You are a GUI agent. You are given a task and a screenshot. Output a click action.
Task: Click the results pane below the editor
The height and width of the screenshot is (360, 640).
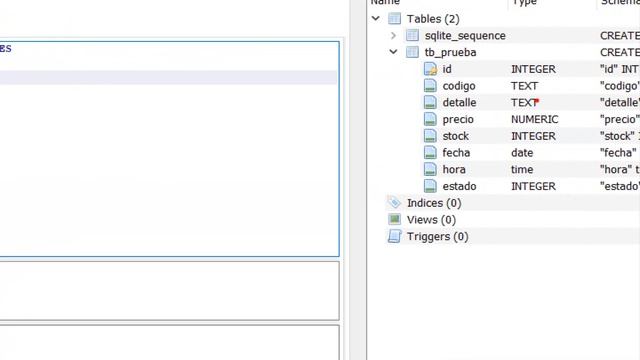pyautogui.click(x=169, y=291)
